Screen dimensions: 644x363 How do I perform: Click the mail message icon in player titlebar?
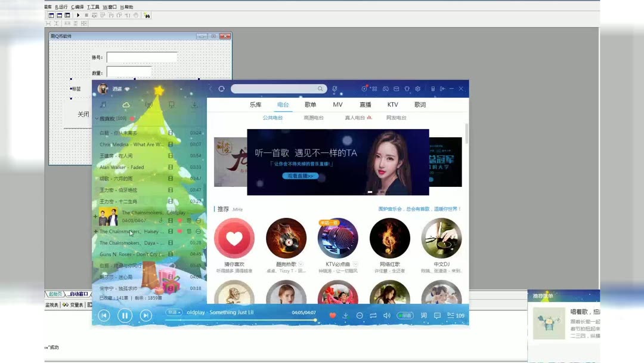(x=397, y=88)
